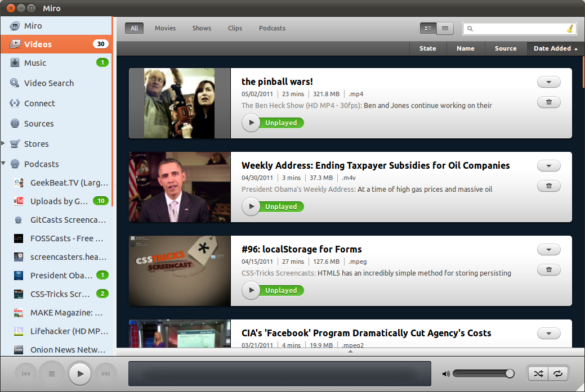Open Video Search
The image size is (585, 392).
pyautogui.click(x=56, y=83)
